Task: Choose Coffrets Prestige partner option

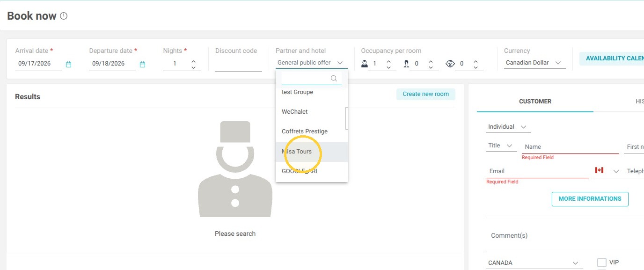Action: pos(312,131)
